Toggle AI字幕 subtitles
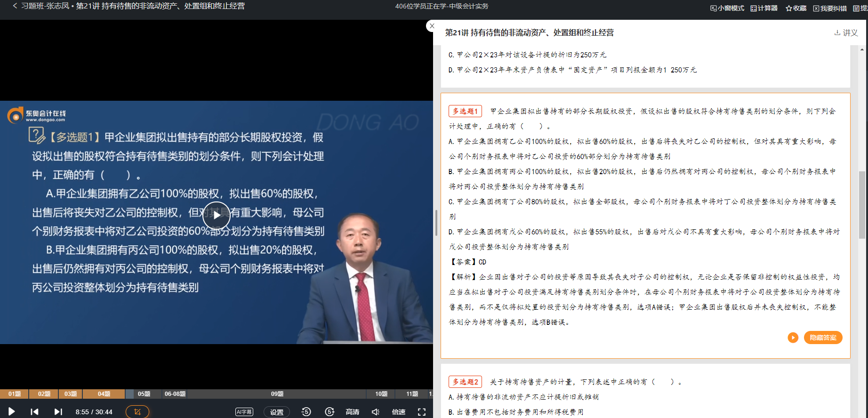This screenshot has width=868, height=418. tap(244, 412)
